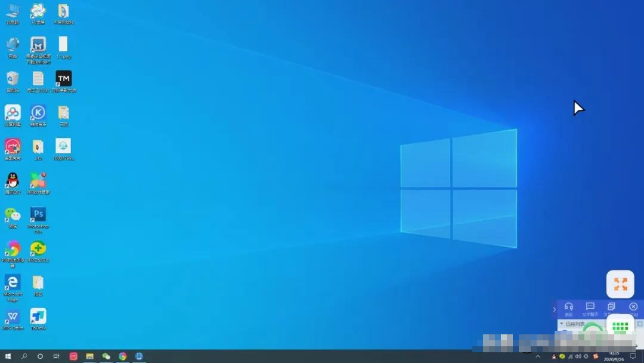Select the black TM desktop shortcut
Viewport: 644px width, 363px height.
[64, 81]
